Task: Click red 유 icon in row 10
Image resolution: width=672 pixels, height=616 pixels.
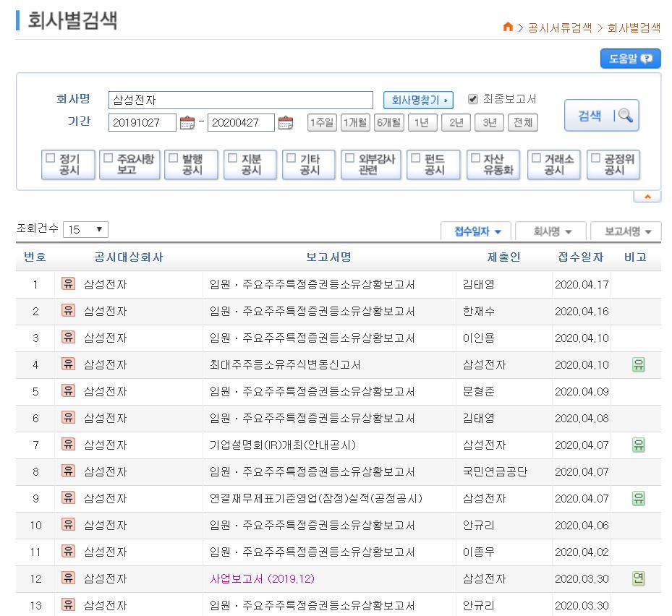Action: tap(68, 524)
